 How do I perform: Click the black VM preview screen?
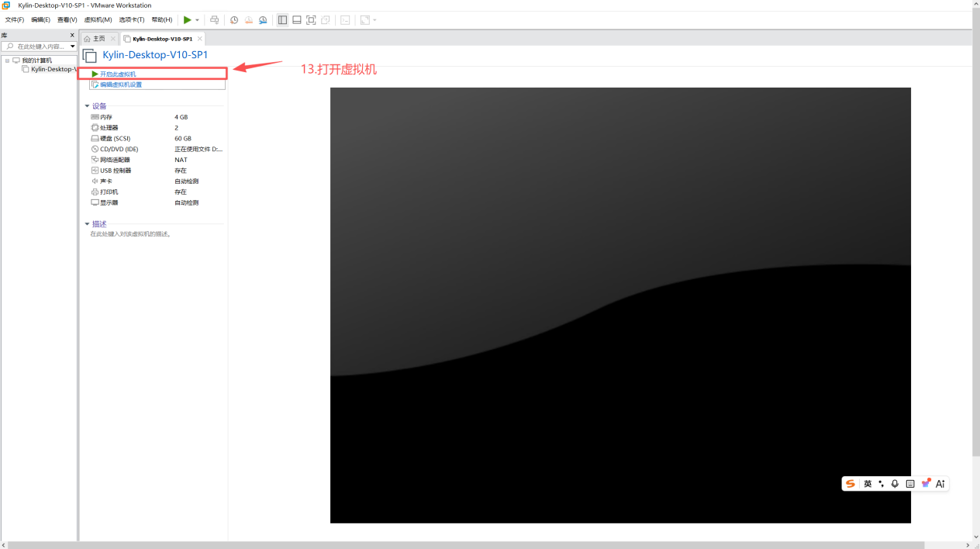[x=620, y=305]
